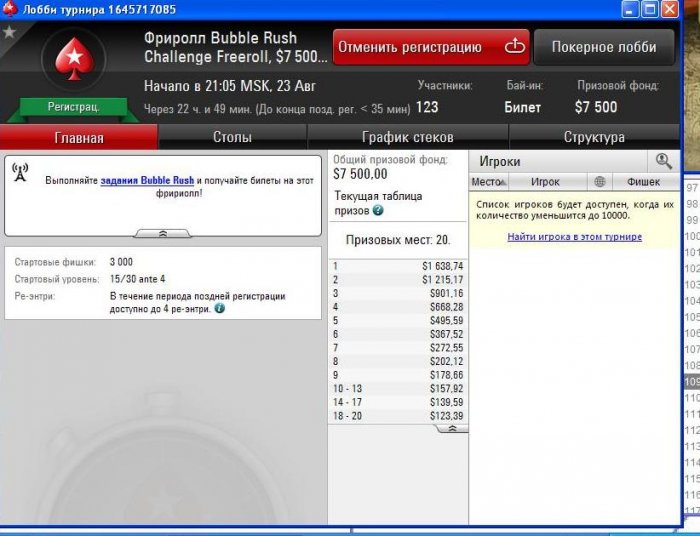This screenshot has width=700, height=536.
Task: Sort players by country globe column
Action: pyautogui.click(x=600, y=182)
